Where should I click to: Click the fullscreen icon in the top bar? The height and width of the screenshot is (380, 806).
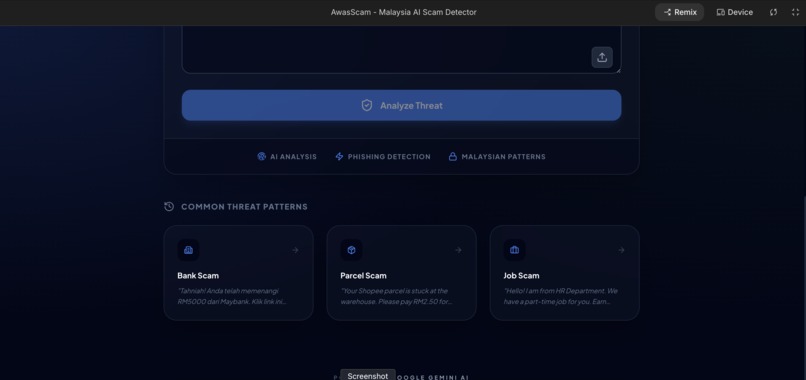(x=795, y=12)
